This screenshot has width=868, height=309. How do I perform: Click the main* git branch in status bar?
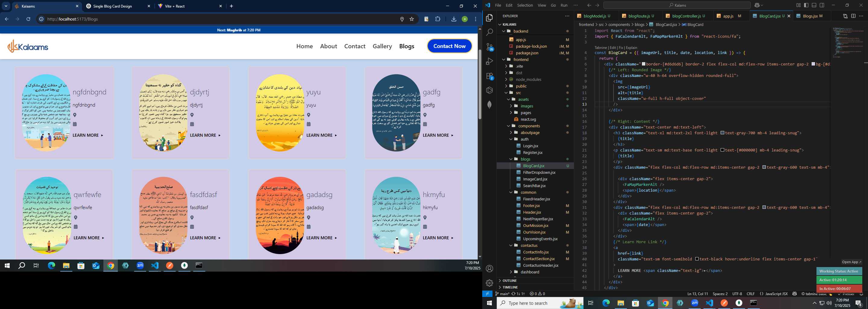(502, 294)
